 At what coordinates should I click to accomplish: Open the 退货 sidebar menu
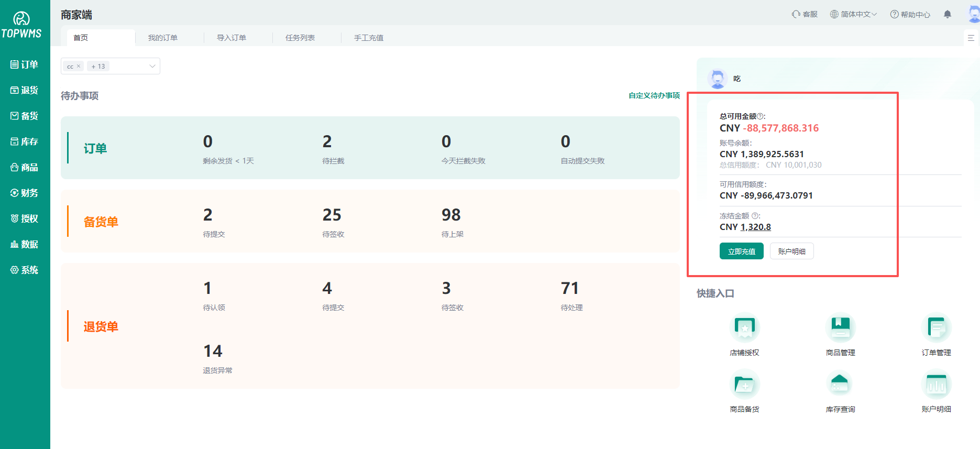pos(25,90)
